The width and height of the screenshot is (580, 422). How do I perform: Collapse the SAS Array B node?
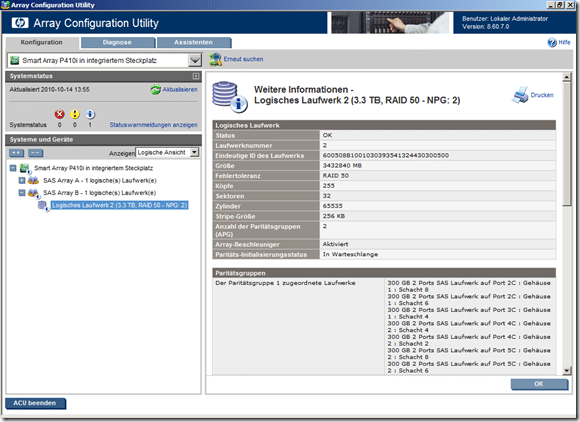22,193
